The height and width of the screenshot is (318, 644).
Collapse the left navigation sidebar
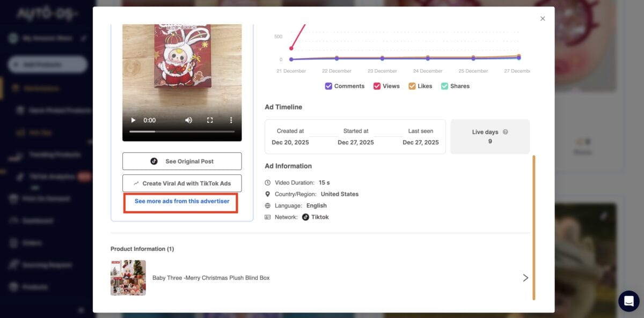coord(80,310)
